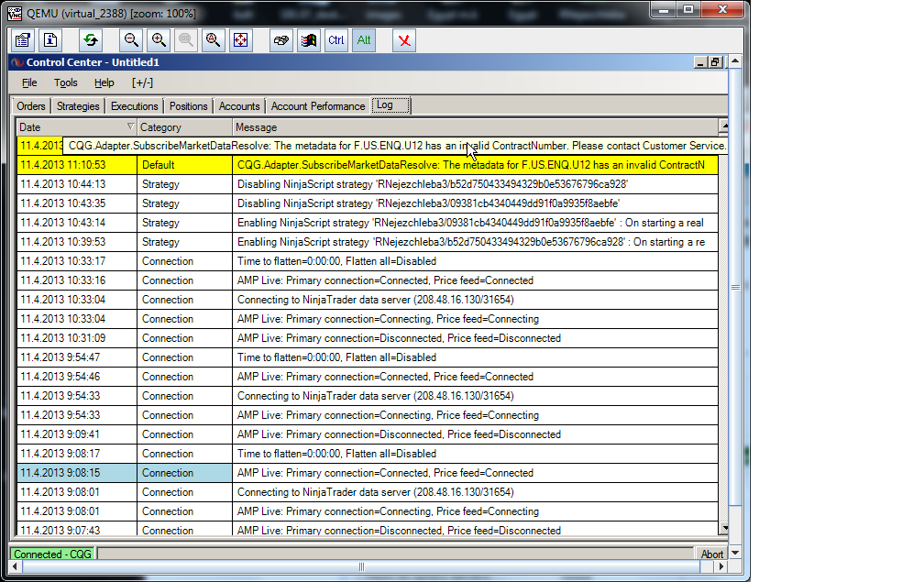Viewport: 924px width, 582px height.
Task: Minimize the Control Center inner window
Action: (x=700, y=62)
